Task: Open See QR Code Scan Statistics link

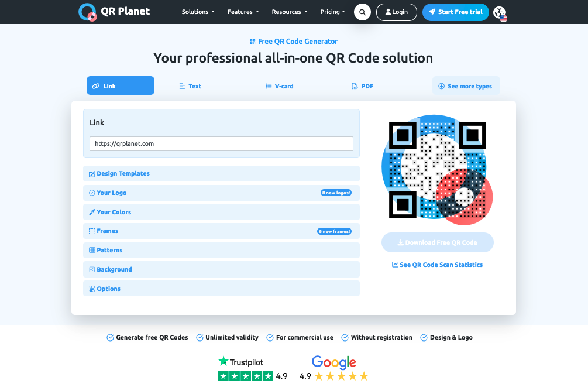Action: (x=437, y=265)
